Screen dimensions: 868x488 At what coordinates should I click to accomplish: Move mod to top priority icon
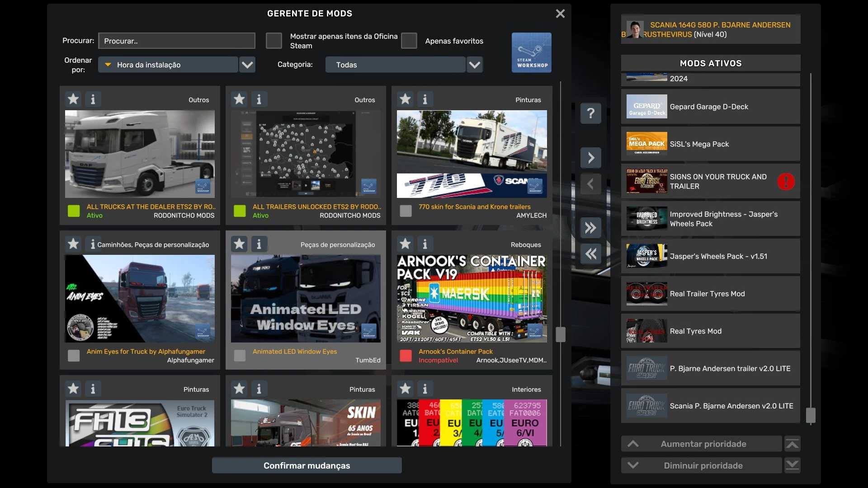coord(792,444)
